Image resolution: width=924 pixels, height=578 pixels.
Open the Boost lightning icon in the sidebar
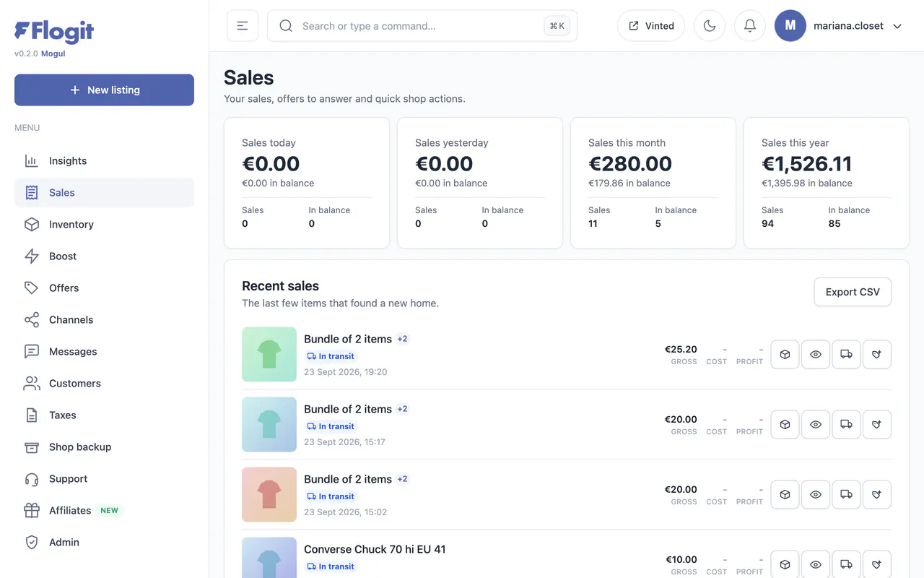tap(32, 256)
